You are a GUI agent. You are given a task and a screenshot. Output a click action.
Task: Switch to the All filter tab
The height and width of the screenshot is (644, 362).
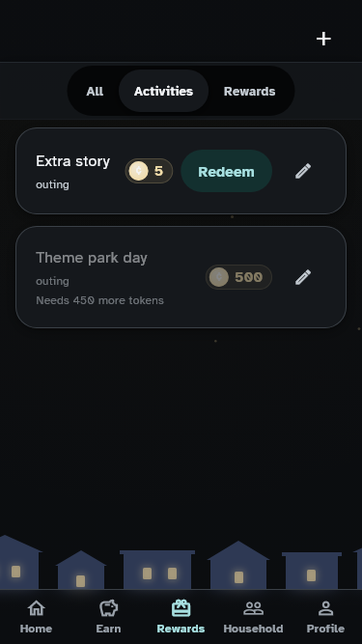[x=95, y=91]
